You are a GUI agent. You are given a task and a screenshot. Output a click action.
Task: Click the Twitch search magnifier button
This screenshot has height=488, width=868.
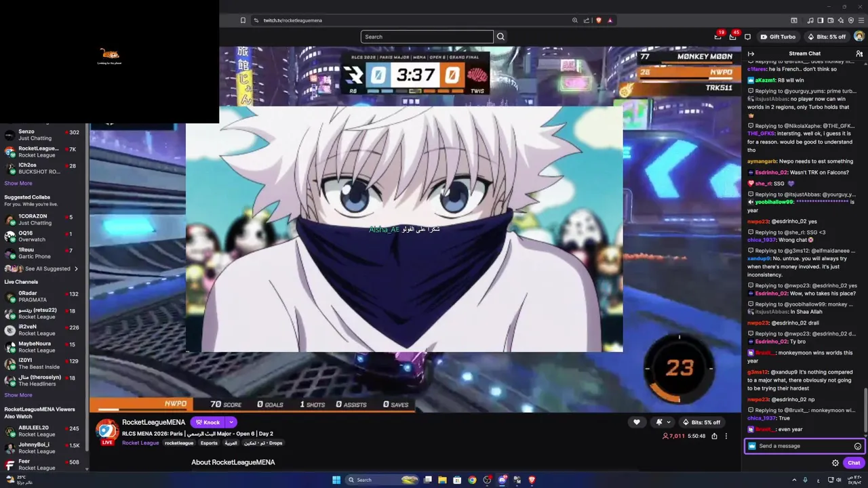click(500, 37)
